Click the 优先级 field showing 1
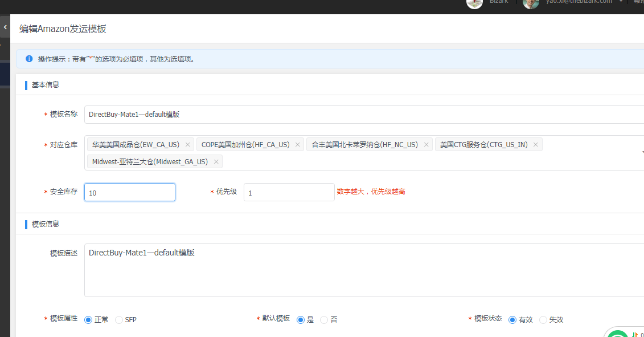644x337 pixels. [289, 192]
